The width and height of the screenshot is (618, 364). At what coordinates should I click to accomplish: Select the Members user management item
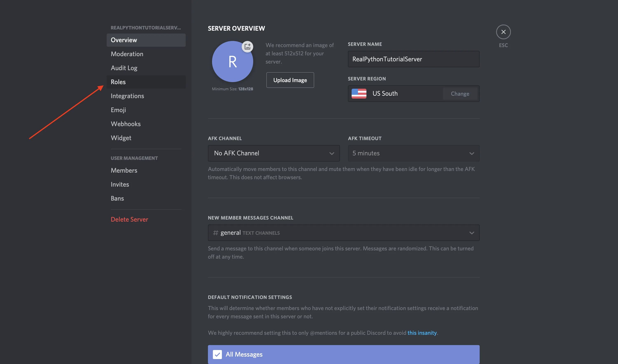[x=124, y=170]
